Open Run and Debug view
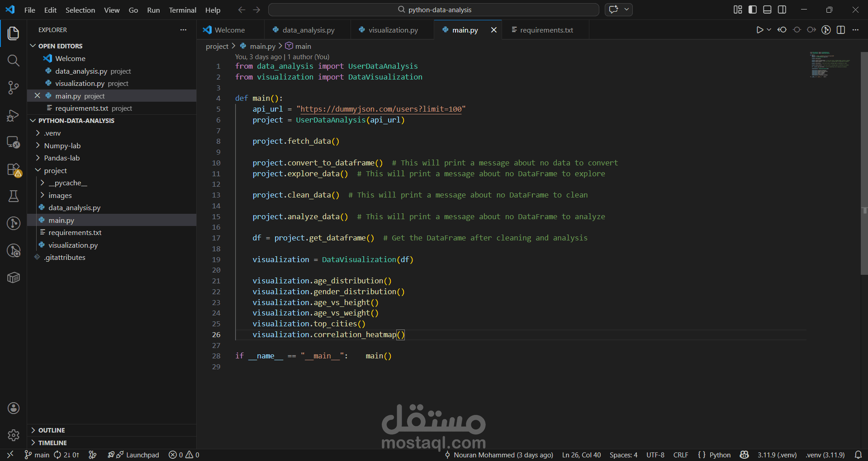This screenshot has height=461, width=868. (x=14, y=115)
